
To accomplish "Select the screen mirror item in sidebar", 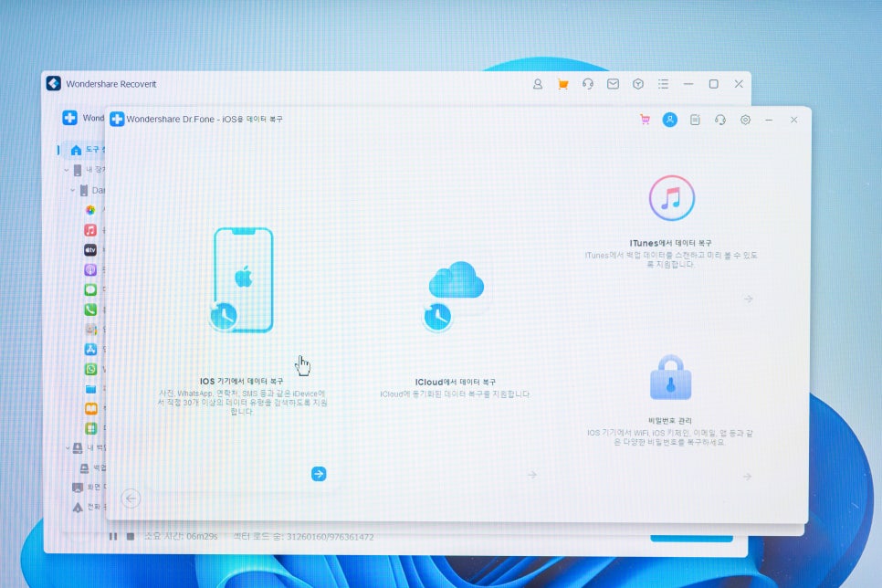I will pyautogui.click(x=89, y=488).
